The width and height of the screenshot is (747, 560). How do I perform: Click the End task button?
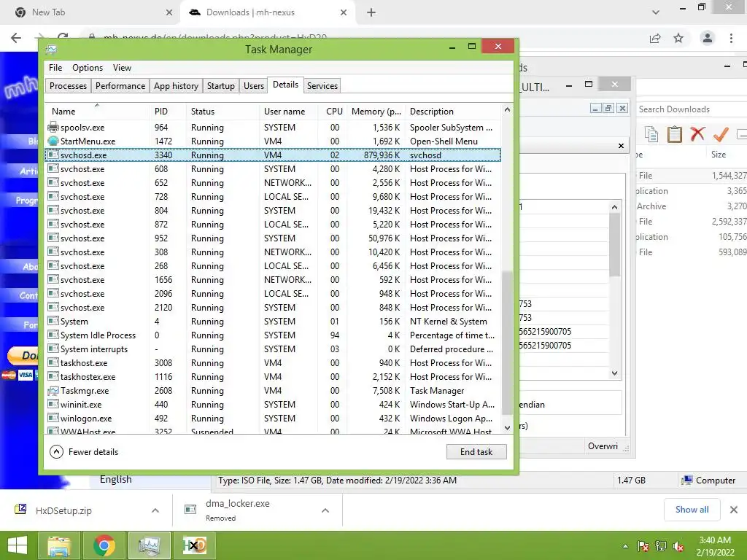coord(476,452)
